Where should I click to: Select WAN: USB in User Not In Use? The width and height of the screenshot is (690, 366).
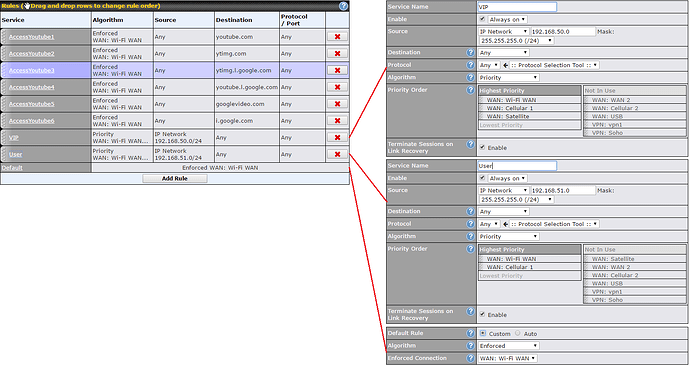tap(635, 284)
